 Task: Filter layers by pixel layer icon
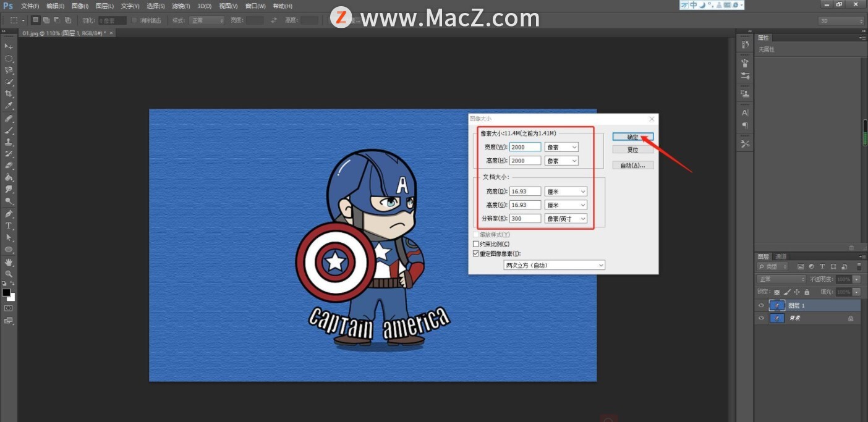(x=801, y=267)
